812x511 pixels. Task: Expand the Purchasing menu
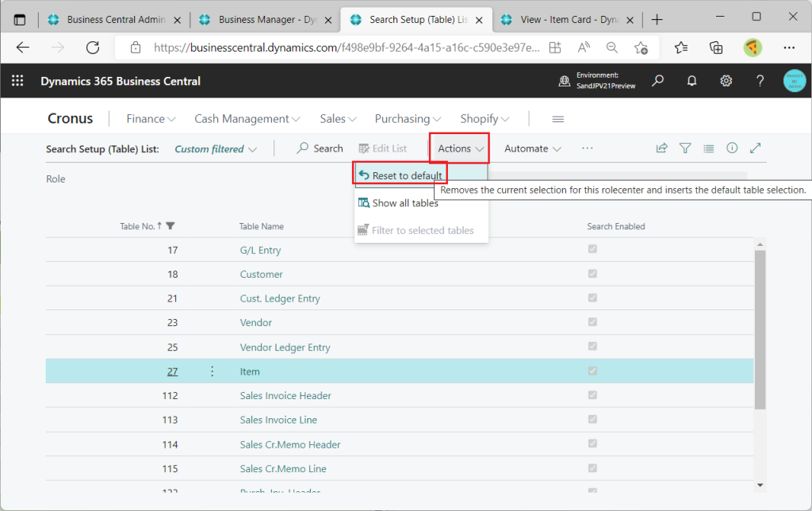(408, 119)
